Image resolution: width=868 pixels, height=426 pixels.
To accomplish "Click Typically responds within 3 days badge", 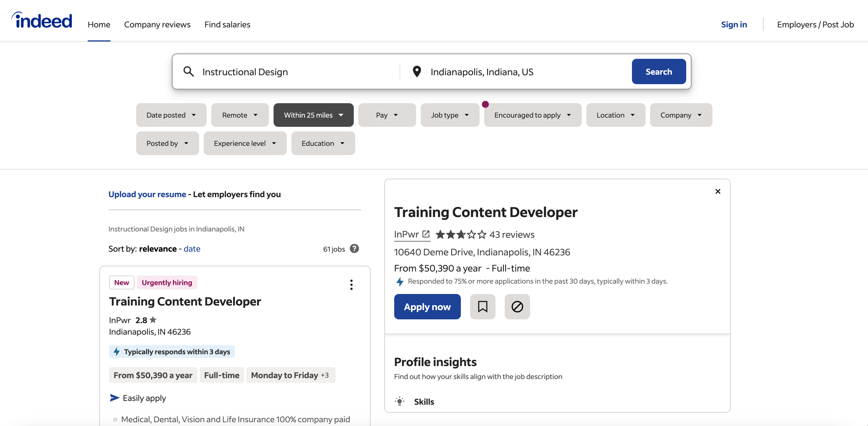I will (x=172, y=352).
